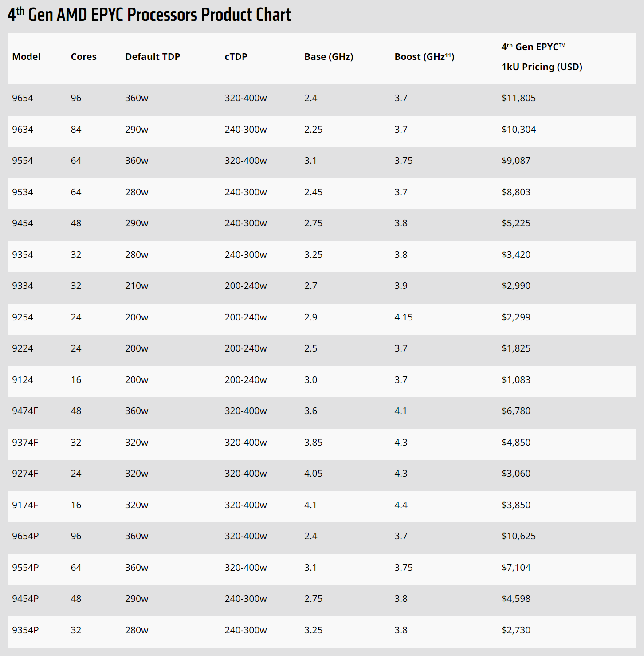The image size is (644, 656).
Task: Select the 9474F model cell
Action: point(25,411)
